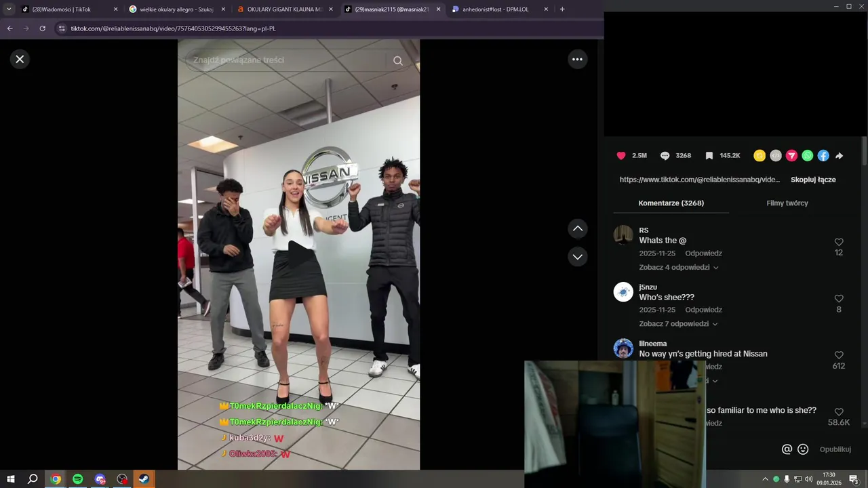
Task: Close the 'Wiadomości | TikTok' tab
Action: (115, 9)
